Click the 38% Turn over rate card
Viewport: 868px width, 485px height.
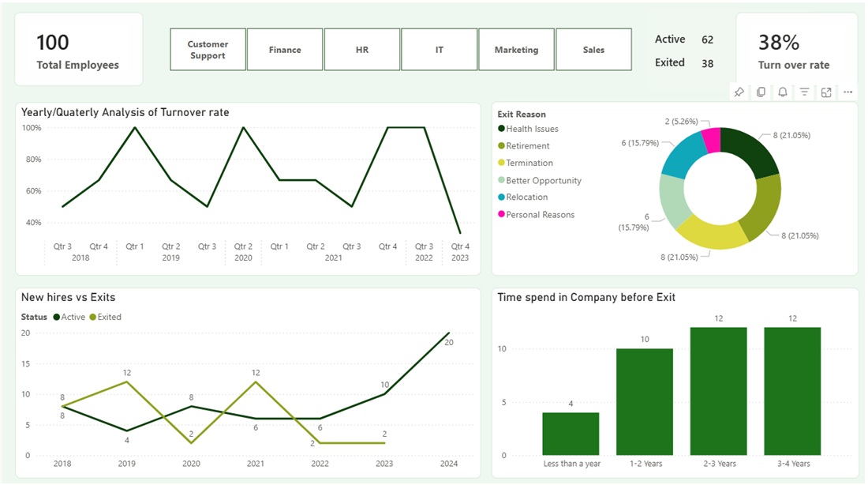[x=796, y=50]
